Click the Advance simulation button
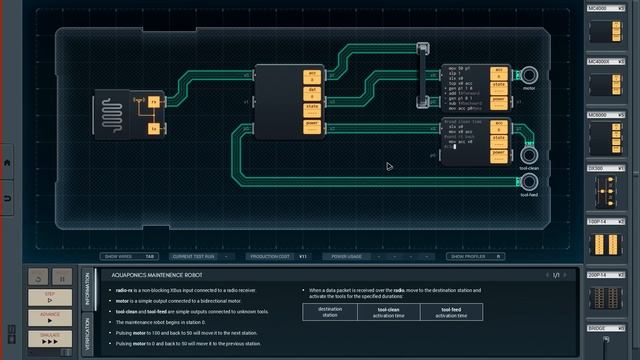640x360 pixels. click(50, 318)
